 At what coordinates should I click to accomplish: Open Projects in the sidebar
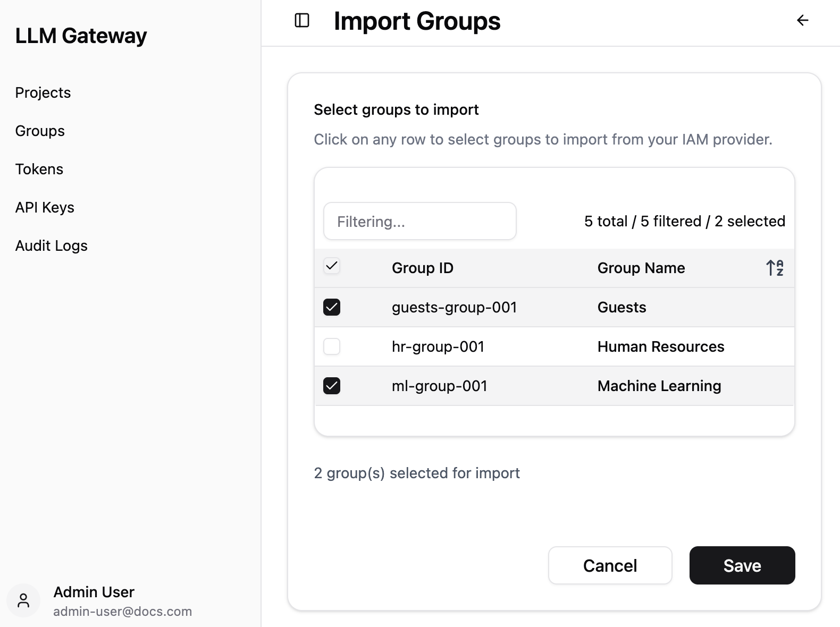(43, 92)
